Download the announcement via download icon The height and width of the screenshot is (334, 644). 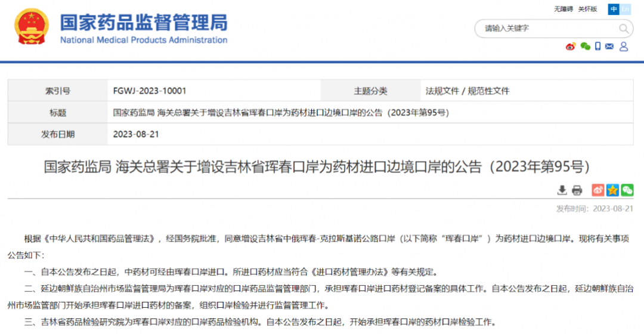coord(562,190)
